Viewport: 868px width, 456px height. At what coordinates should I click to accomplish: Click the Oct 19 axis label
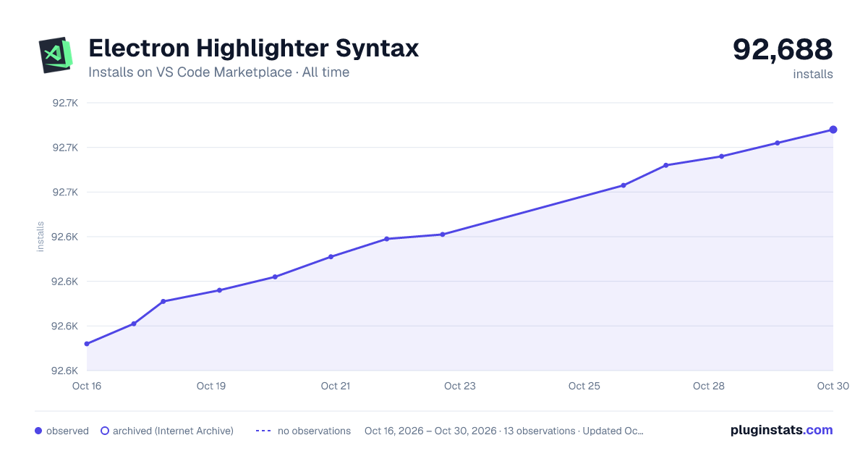211,386
